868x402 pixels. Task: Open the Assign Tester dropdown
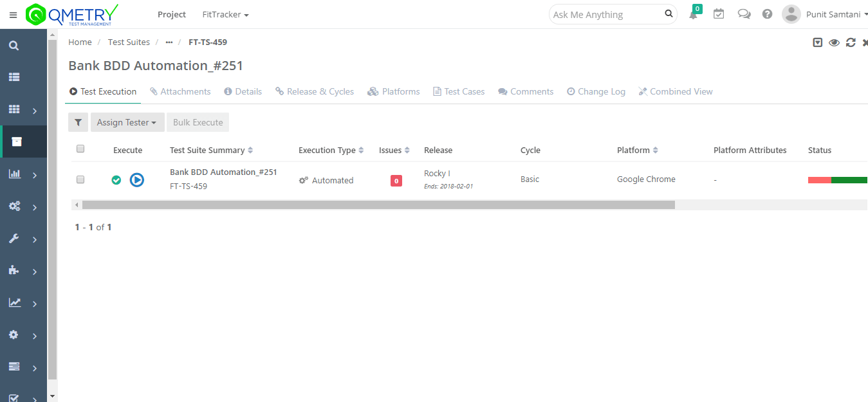(127, 122)
